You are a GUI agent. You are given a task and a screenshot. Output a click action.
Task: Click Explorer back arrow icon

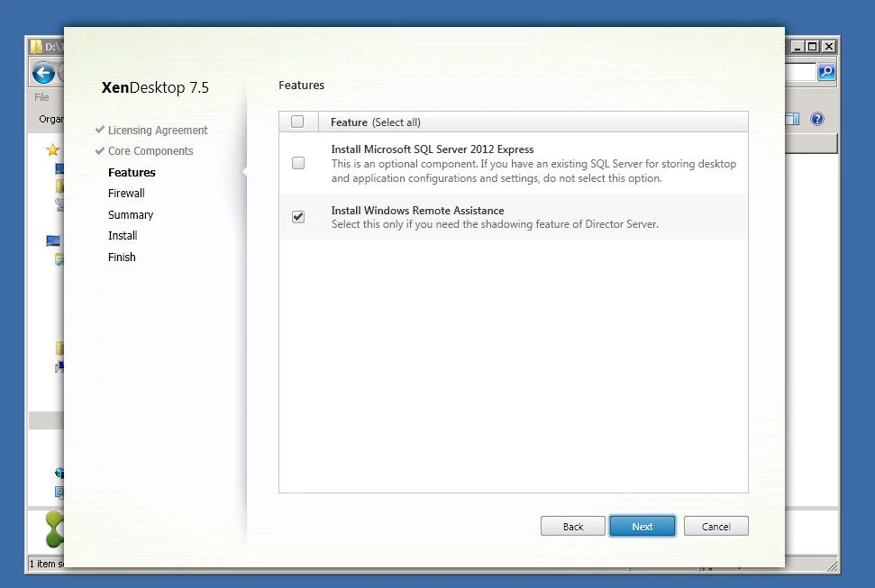(x=43, y=73)
